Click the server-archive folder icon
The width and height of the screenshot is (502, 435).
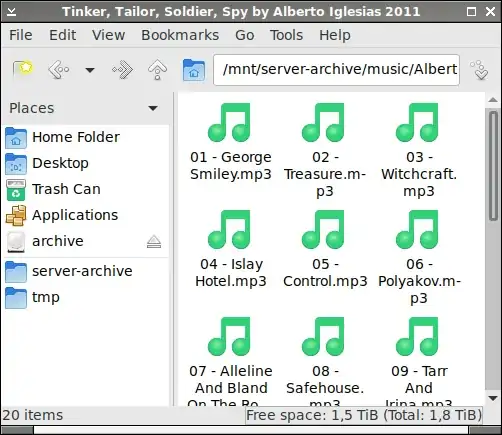pos(16,272)
